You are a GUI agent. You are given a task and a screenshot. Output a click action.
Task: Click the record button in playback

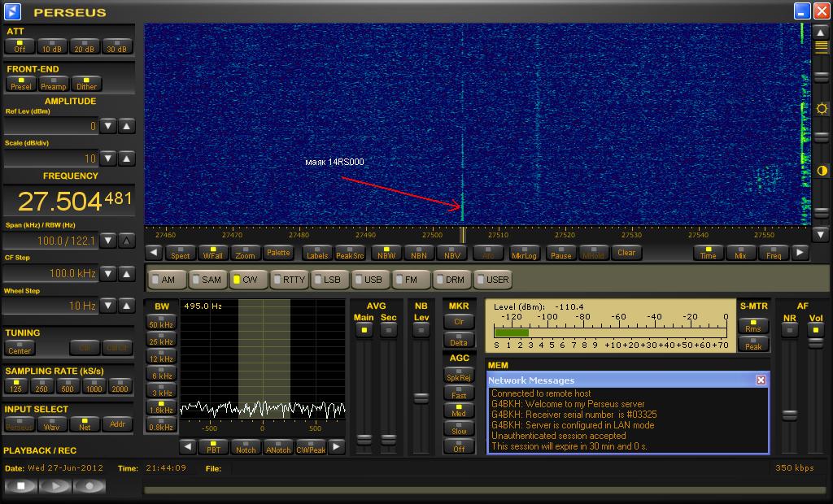[89, 486]
